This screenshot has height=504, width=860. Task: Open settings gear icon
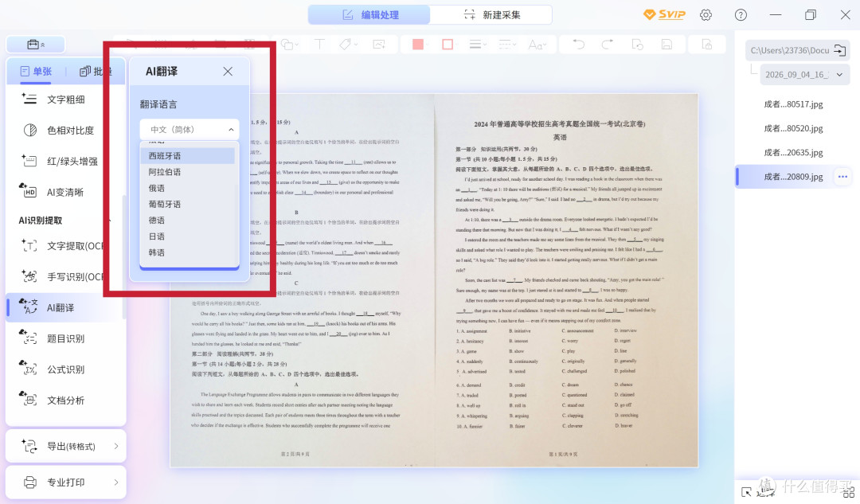(706, 15)
